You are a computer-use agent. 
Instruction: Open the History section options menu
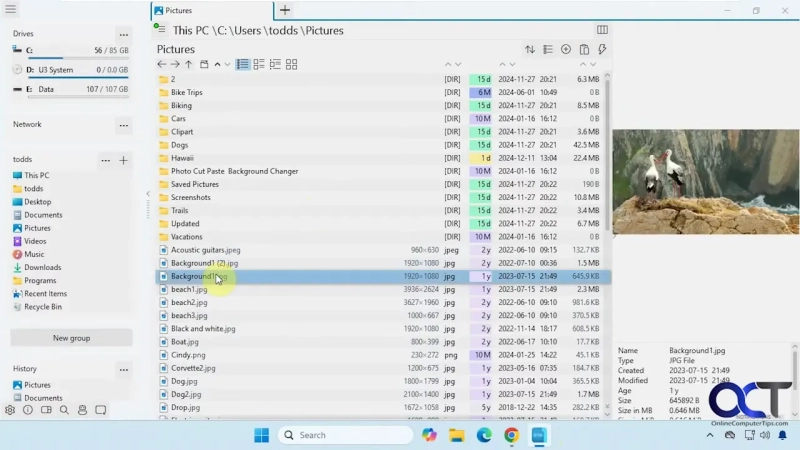coord(123,369)
